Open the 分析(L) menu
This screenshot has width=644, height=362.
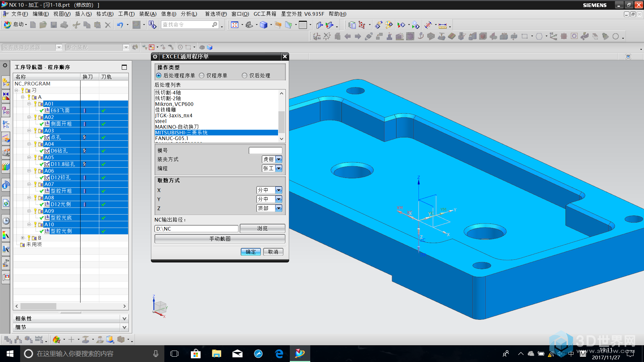tap(189, 14)
